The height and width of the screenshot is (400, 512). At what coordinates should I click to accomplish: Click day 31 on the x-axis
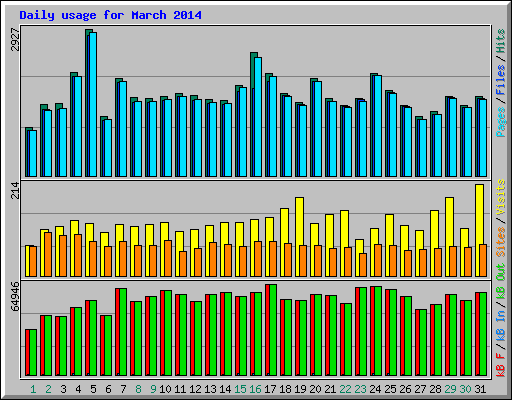click(x=480, y=389)
